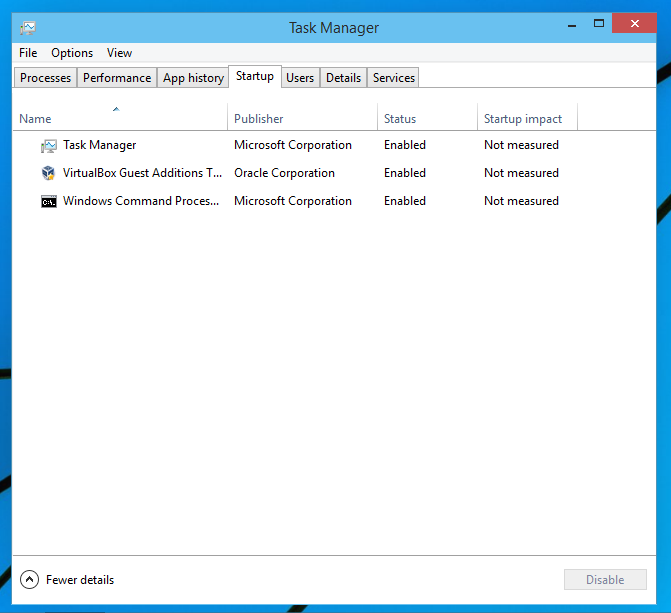Click Oracle Corporation publisher cell
Screen dimensions: 671x613
(x=284, y=173)
